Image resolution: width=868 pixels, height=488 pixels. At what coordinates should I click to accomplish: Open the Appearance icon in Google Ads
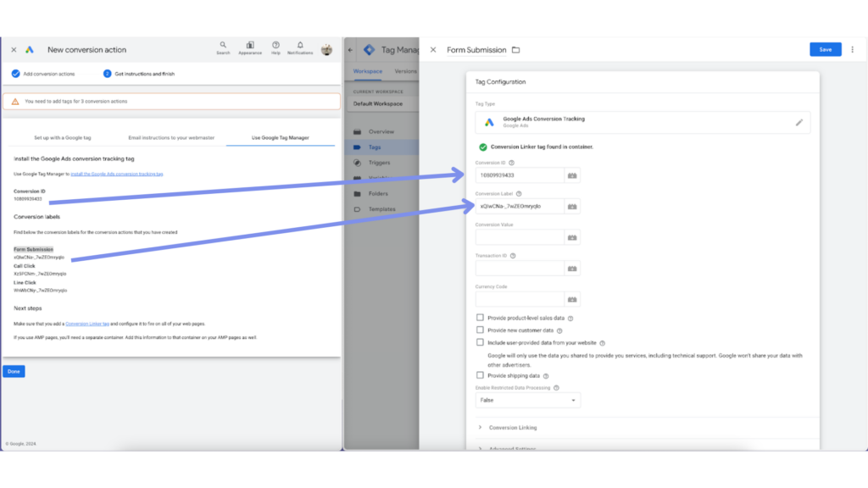[x=250, y=48]
